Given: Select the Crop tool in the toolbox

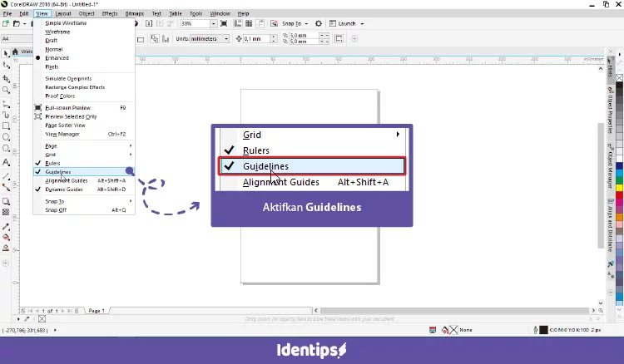Looking at the screenshot, I should point(6,78).
